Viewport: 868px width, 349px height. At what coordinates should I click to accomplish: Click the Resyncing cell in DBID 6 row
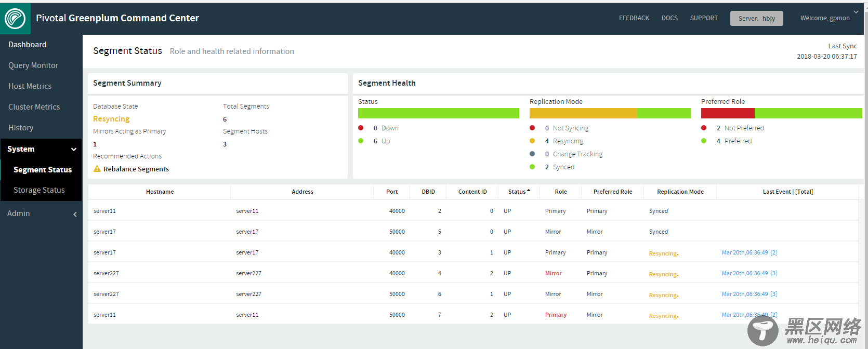point(664,295)
